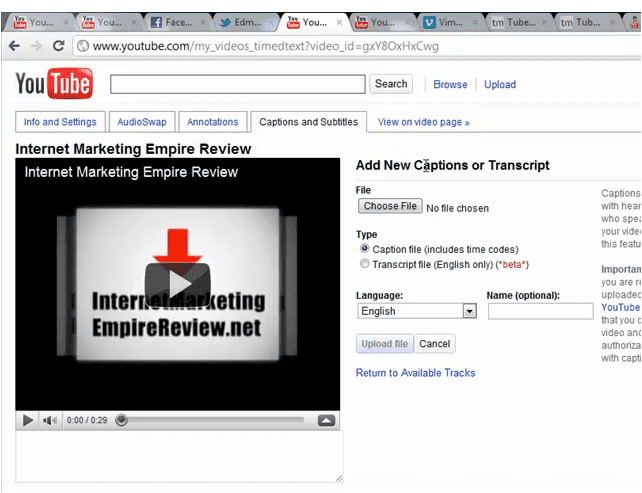Open the Vimeo browser tab

tap(450, 22)
